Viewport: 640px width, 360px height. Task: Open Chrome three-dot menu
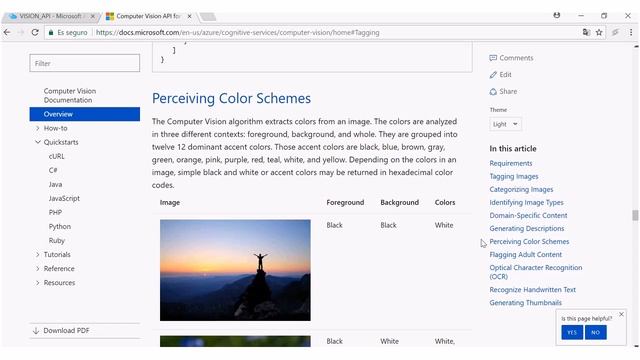(x=631, y=32)
